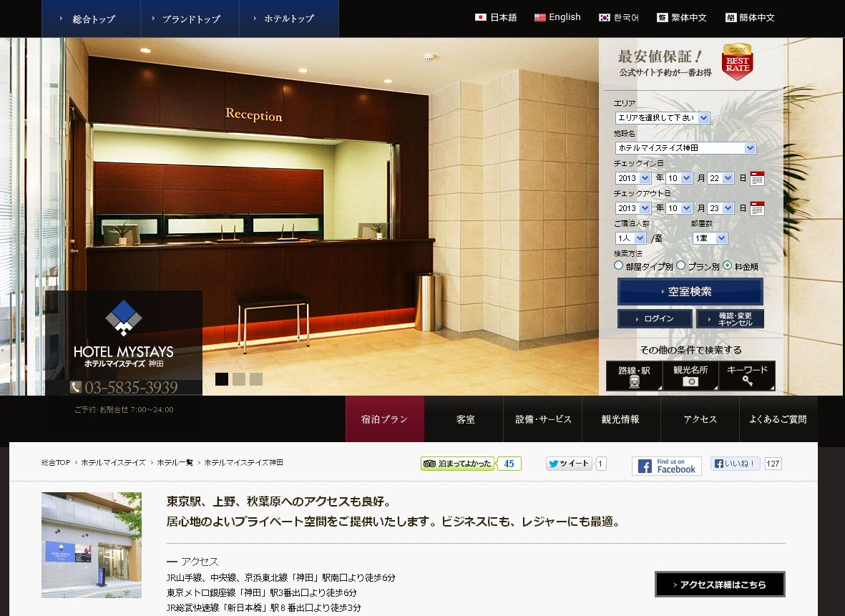Image resolution: width=845 pixels, height=616 pixels.
Task: Open check-out day dropdown showing 23
Action: point(721,208)
